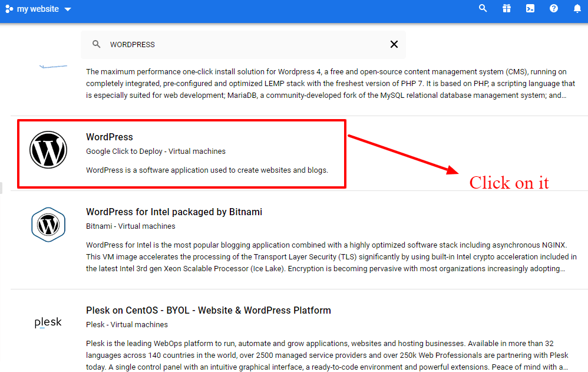Clear the WORDPRESS search with X
The width and height of the screenshot is (588, 372).
pyautogui.click(x=394, y=44)
